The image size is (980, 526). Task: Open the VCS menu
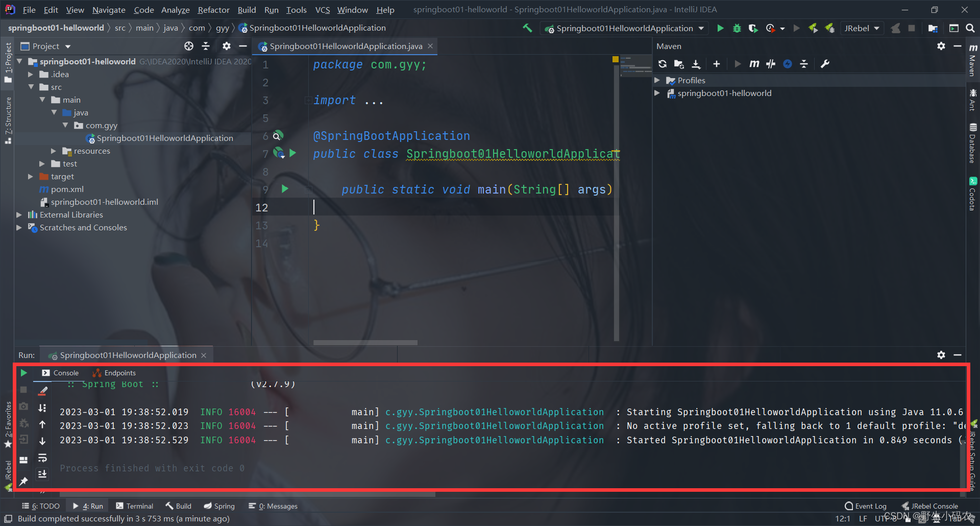(322, 10)
